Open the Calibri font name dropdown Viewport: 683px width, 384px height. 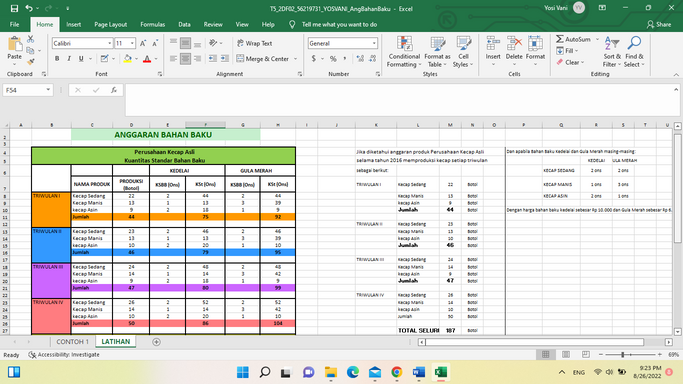(x=109, y=43)
